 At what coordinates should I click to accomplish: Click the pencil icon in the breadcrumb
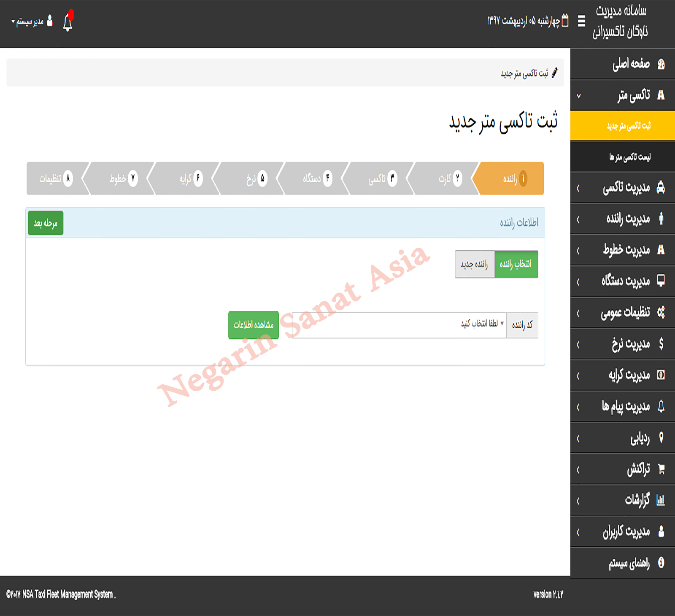tap(555, 73)
